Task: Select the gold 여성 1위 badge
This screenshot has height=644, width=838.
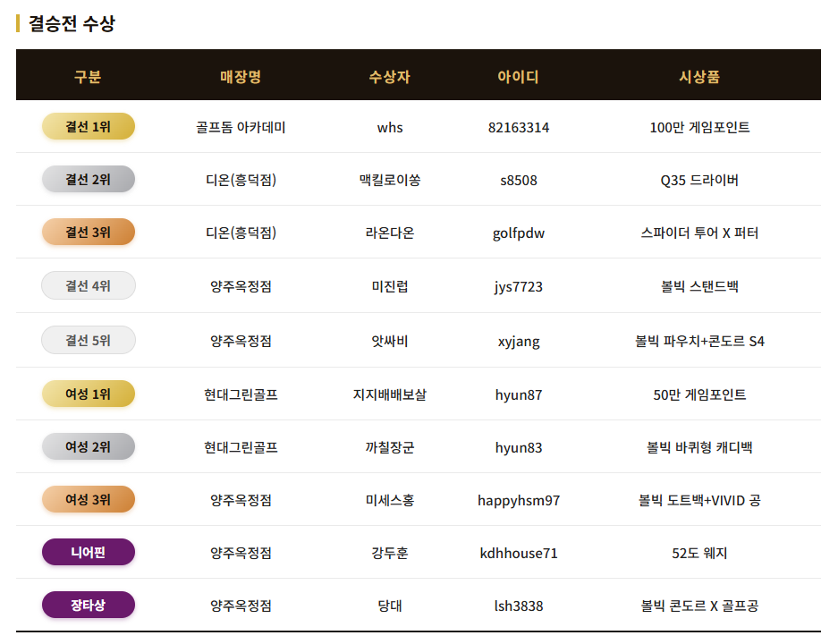Action: pyautogui.click(x=89, y=394)
